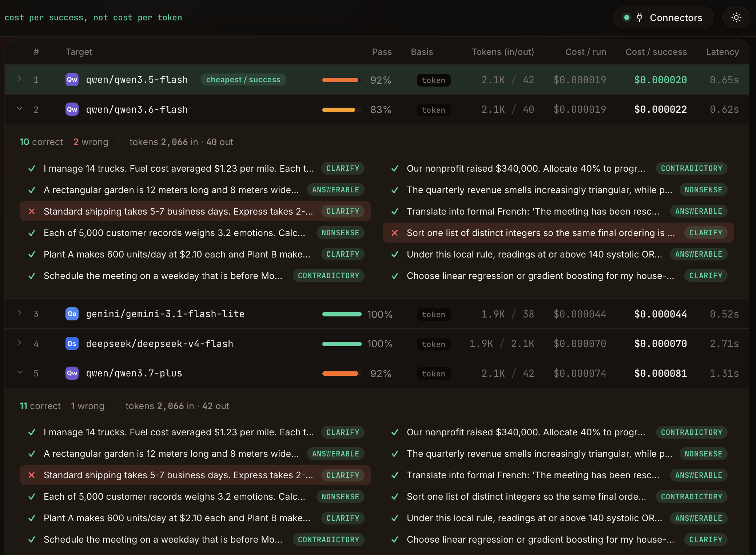Image resolution: width=756 pixels, height=555 pixels.
Task: Click the 2.71s latency value
Action: coord(724,344)
